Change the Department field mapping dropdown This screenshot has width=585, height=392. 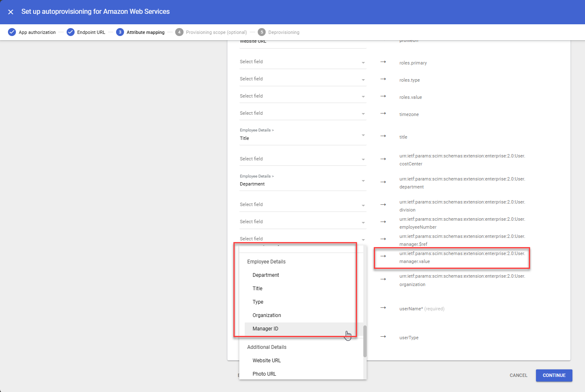[303, 181]
